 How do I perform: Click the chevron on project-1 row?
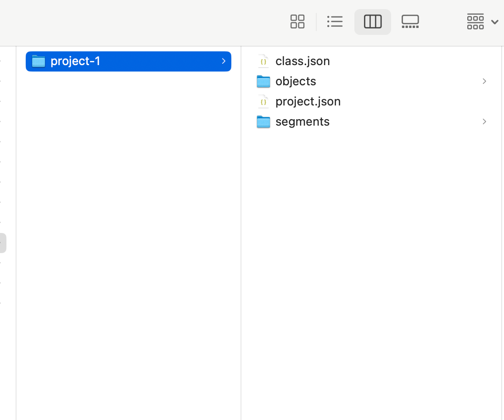click(224, 61)
